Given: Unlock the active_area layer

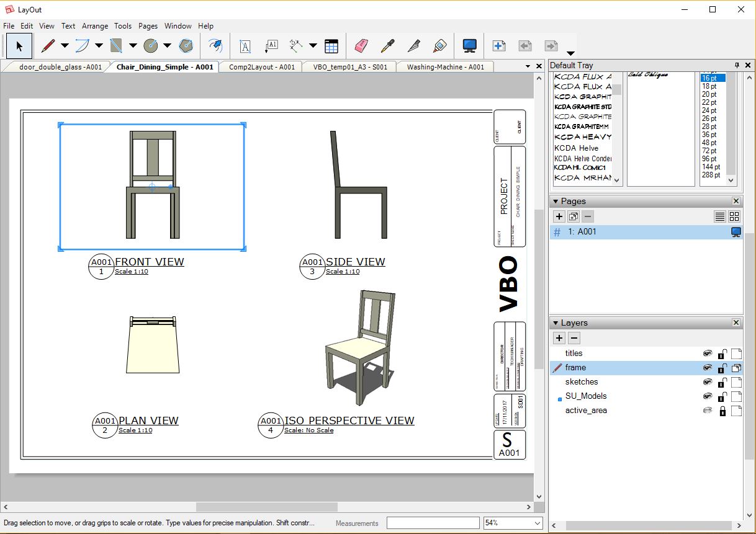Looking at the screenshot, I should tap(722, 410).
